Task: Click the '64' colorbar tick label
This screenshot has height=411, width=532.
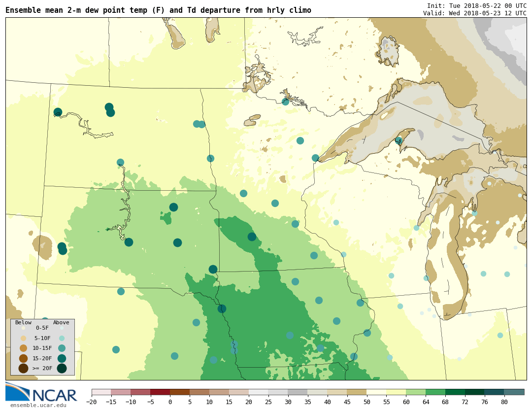Action: tap(426, 402)
